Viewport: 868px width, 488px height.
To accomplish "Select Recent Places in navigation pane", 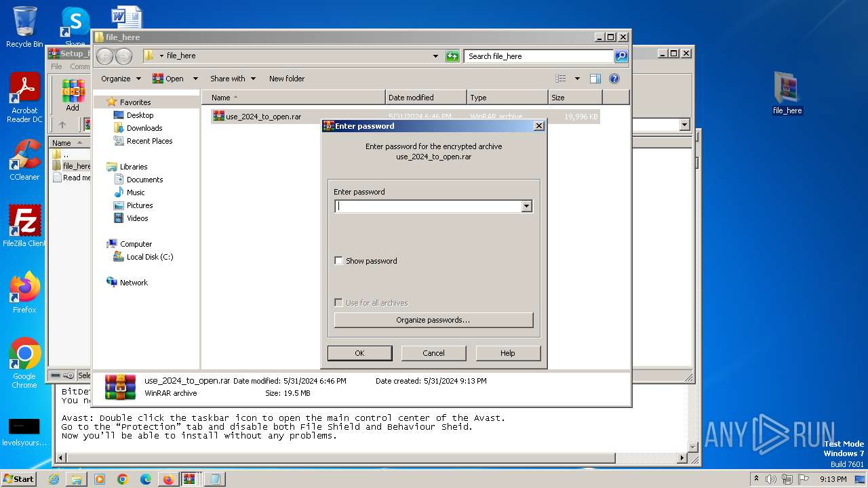I will (x=149, y=141).
